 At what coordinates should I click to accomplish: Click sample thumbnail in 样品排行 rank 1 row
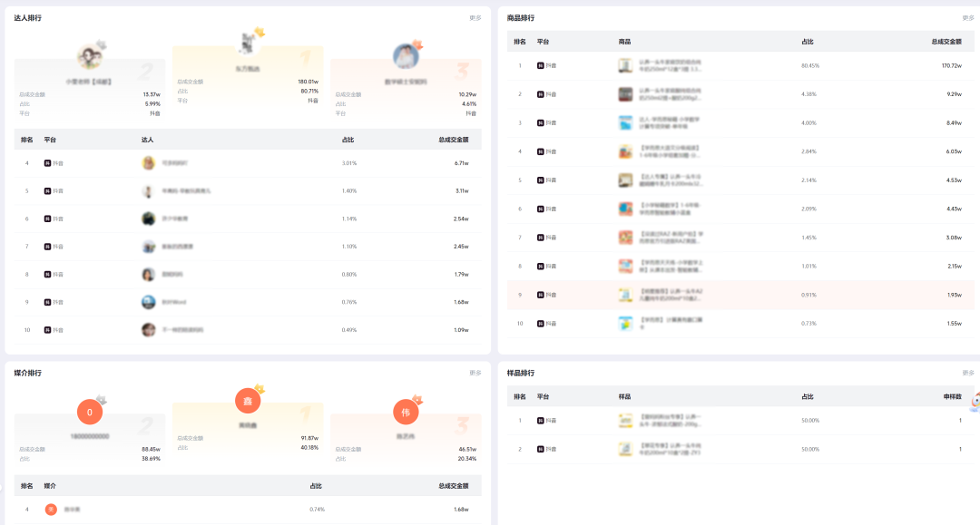(625, 421)
